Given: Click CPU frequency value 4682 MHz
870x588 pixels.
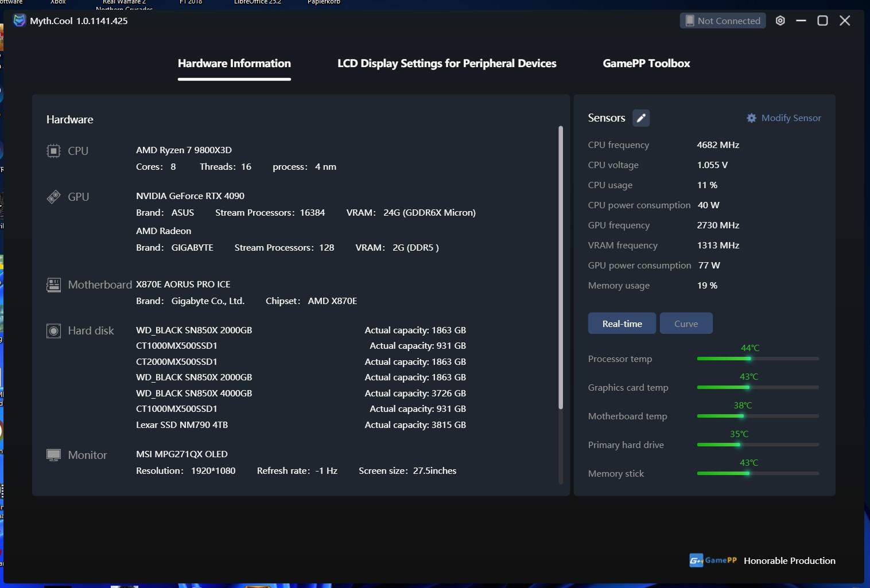Looking at the screenshot, I should (x=718, y=145).
